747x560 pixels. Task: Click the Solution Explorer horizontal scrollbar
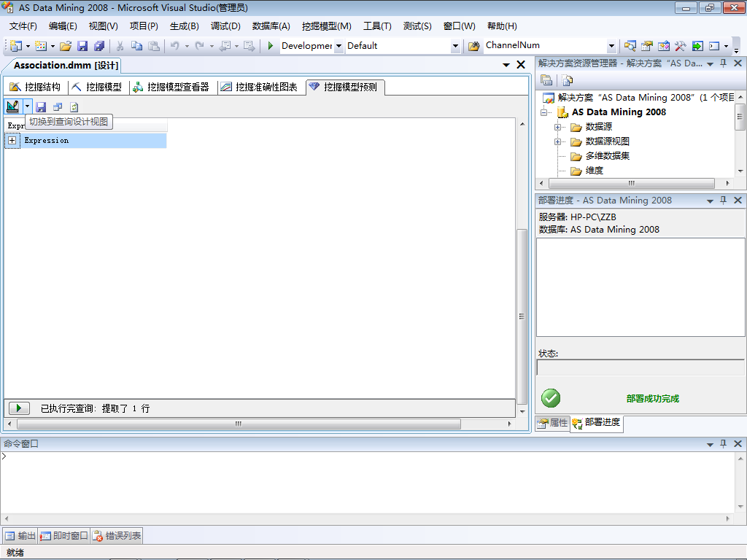(x=631, y=183)
